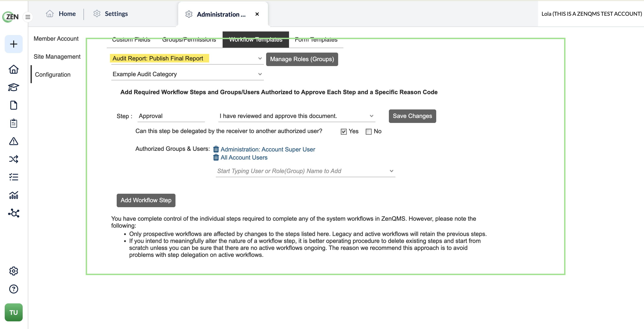Open the warning triangle issues icon
The height and width of the screenshot is (329, 644).
pyautogui.click(x=13, y=141)
